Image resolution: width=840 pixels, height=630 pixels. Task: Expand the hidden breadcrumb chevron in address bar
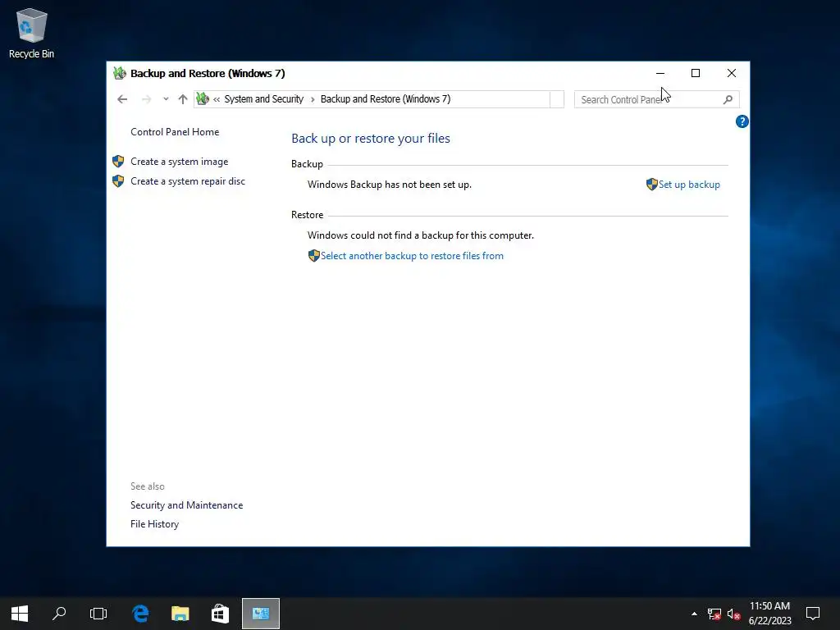coord(217,99)
